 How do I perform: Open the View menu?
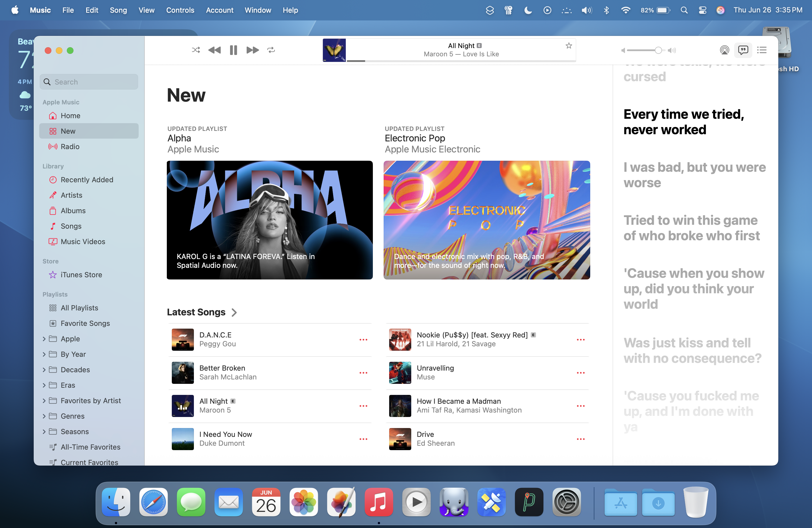(x=146, y=10)
